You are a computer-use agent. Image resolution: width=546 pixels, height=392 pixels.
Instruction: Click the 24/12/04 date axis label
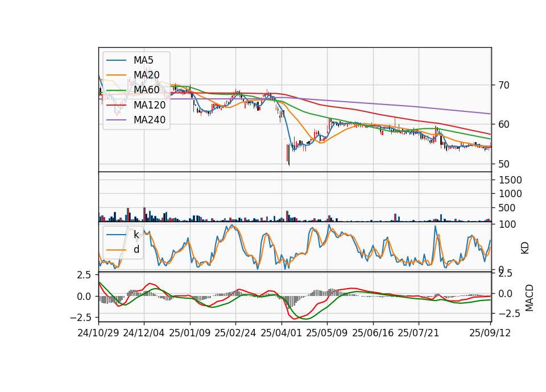[144, 333]
